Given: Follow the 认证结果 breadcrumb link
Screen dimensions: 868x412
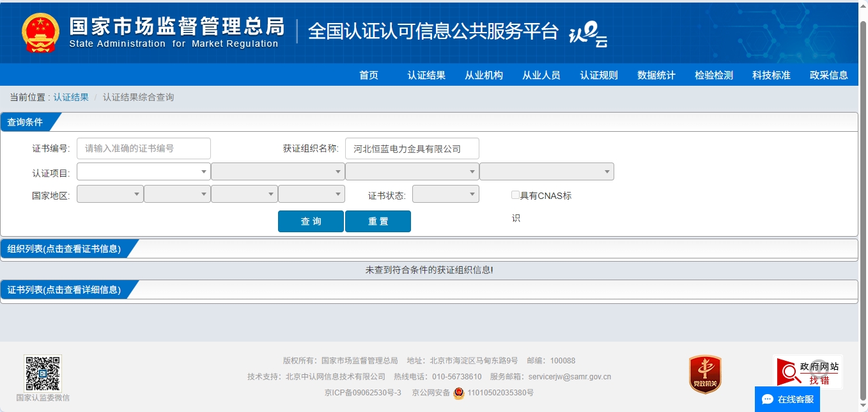Looking at the screenshot, I should [x=71, y=97].
